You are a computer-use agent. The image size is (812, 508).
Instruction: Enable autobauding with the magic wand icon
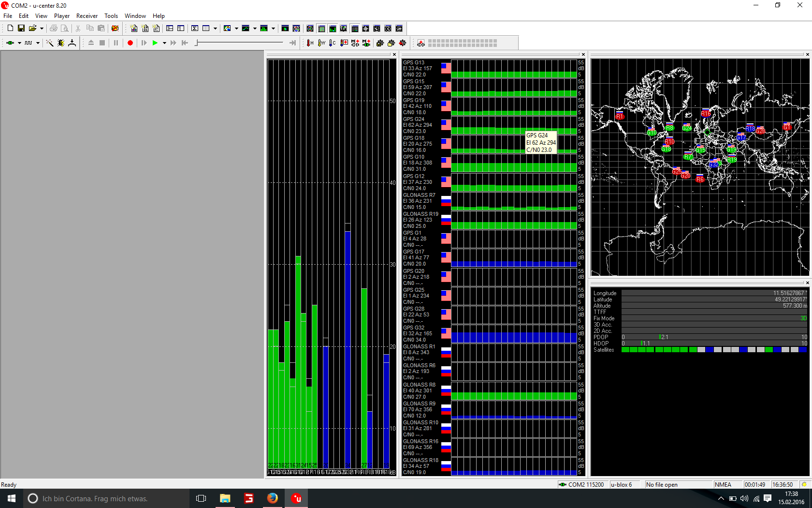click(49, 43)
